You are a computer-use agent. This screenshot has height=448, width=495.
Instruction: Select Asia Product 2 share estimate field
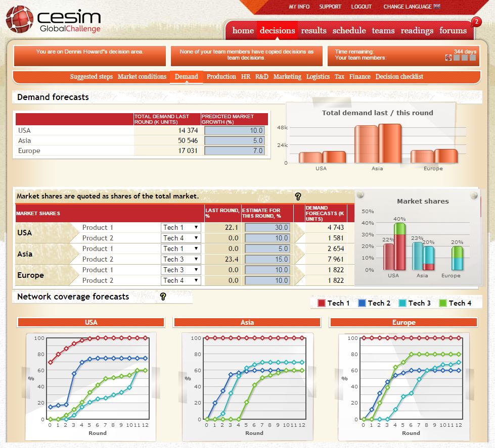[267, 259]
